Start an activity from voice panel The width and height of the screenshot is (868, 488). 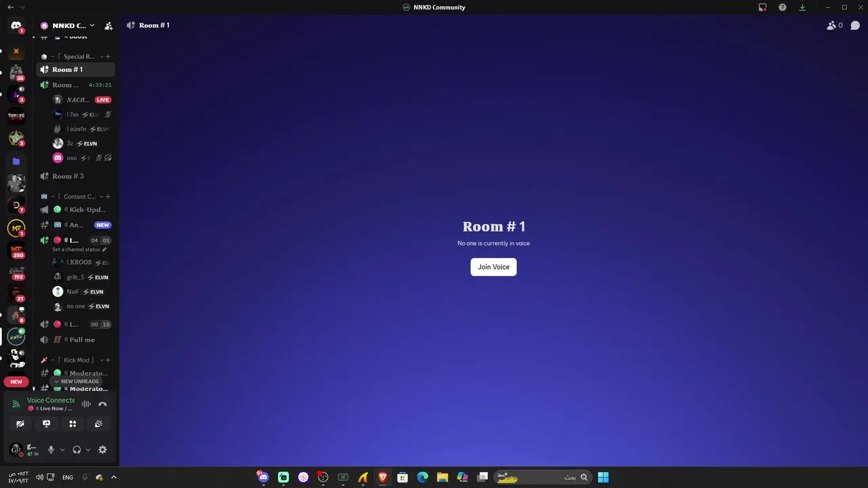click(73, 424)
